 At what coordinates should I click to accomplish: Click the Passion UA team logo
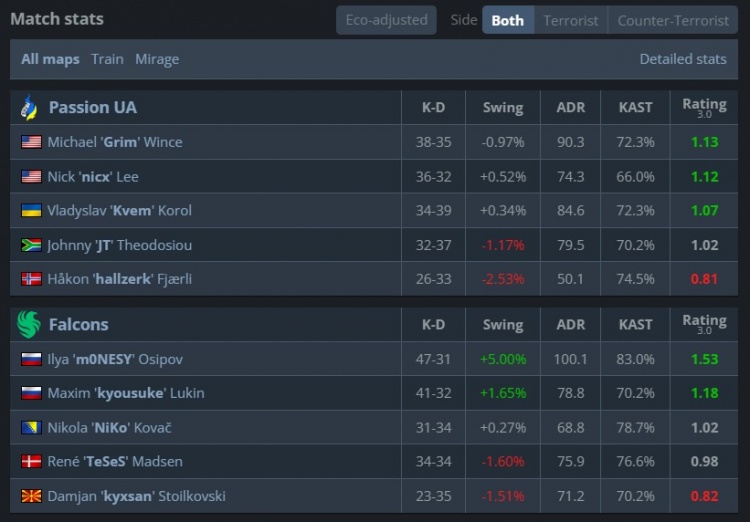[30, 107]
